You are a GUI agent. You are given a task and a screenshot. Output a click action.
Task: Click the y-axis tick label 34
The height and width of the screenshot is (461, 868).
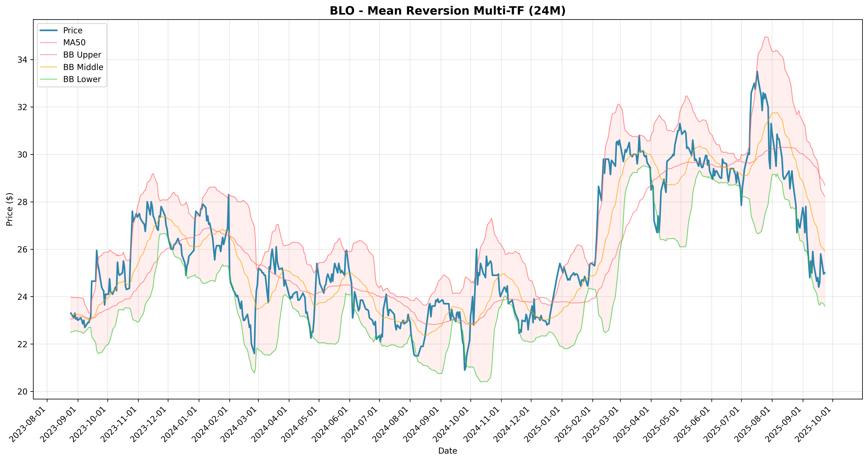[22, 60]
